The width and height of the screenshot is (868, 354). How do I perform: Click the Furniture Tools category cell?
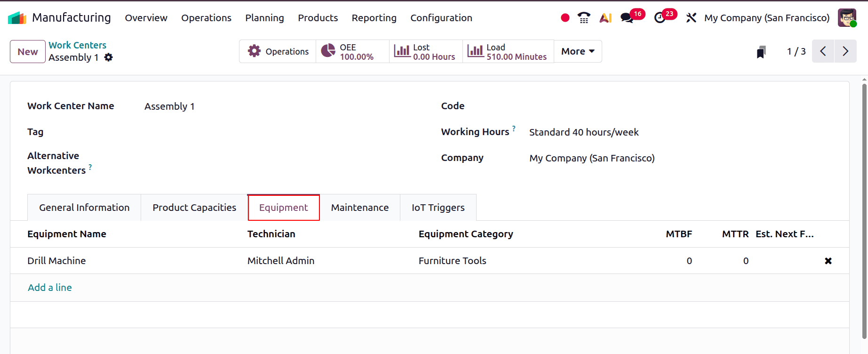[453, 261]
